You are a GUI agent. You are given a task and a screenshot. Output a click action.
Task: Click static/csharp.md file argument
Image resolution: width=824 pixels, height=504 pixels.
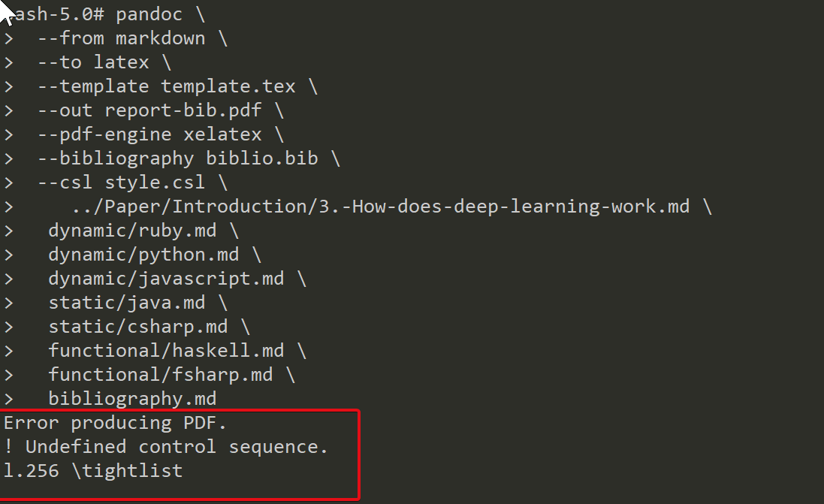coord(138,327)
